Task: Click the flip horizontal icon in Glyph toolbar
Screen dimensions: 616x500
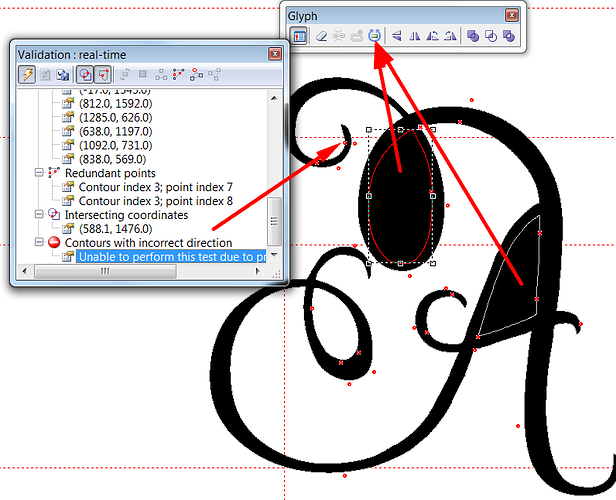Action: pyautogui.click(x=415, y=35)
